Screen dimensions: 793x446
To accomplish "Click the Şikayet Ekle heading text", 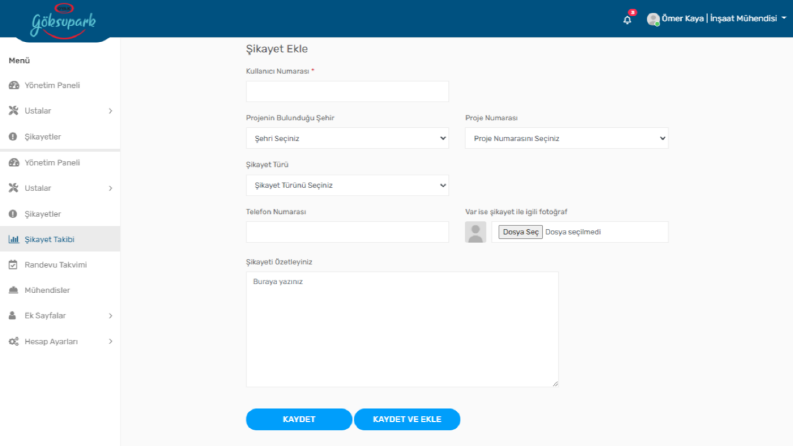I will coord(277,49).
